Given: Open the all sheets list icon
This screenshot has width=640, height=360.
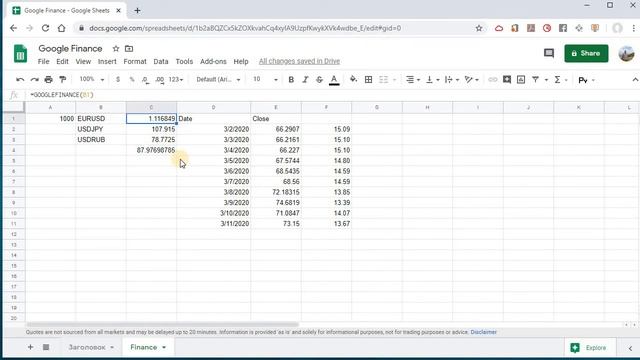Looking at the screenshot, I should pos(46,347).
